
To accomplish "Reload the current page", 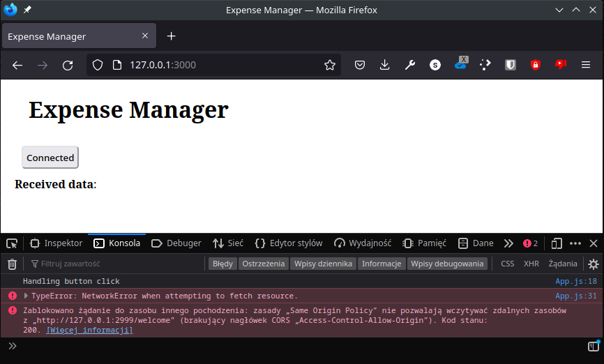I will point(68,65).
